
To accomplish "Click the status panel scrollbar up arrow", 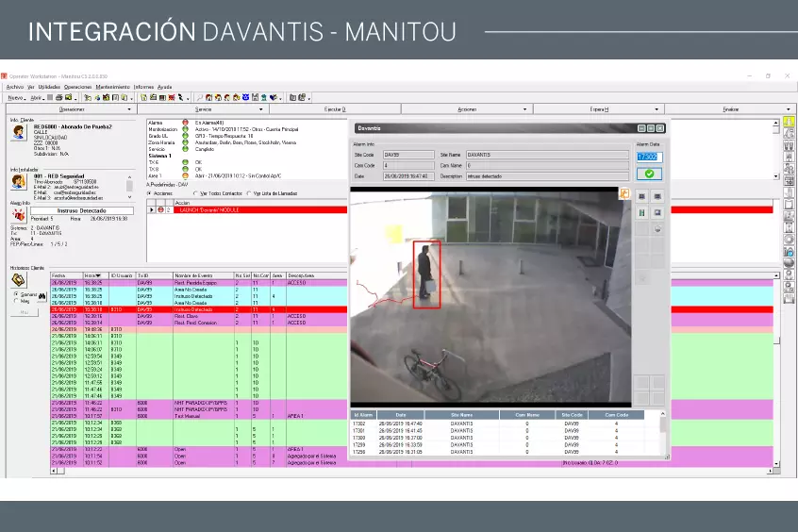I will pos(775,123).
